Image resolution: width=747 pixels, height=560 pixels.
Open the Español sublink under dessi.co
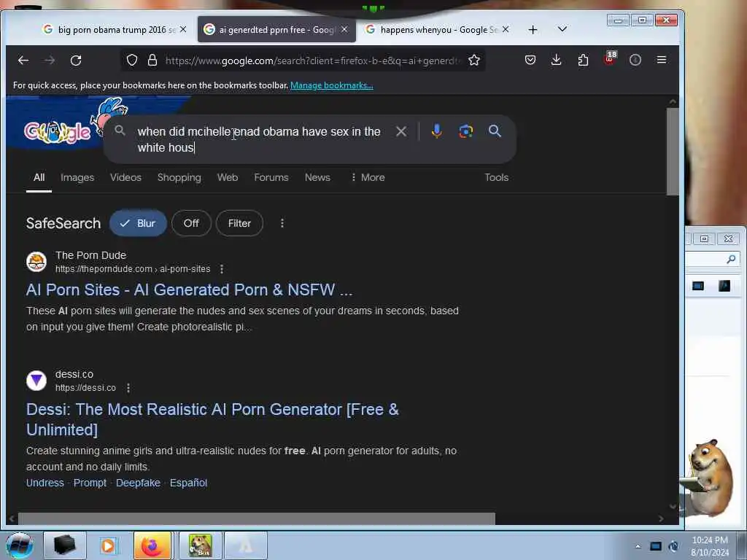188,483
